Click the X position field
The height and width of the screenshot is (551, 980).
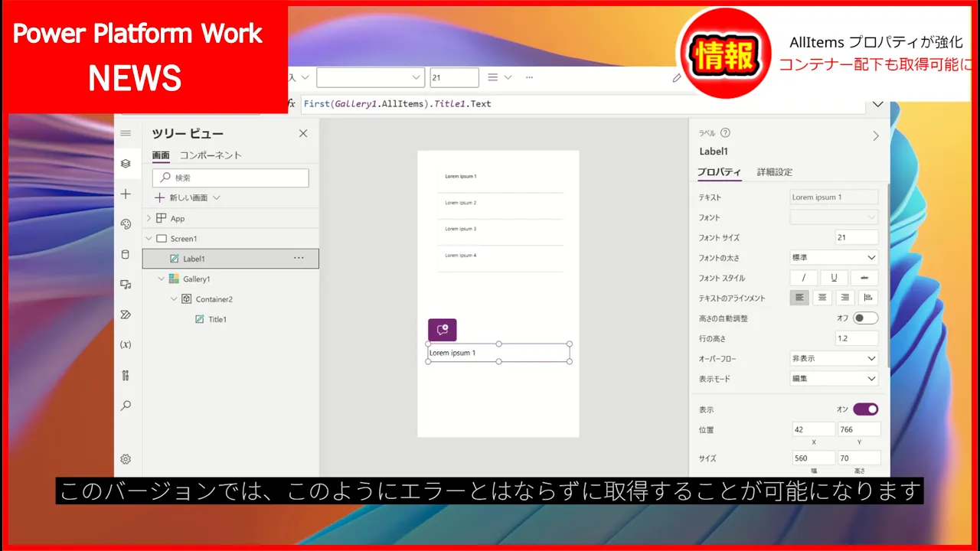813,429
